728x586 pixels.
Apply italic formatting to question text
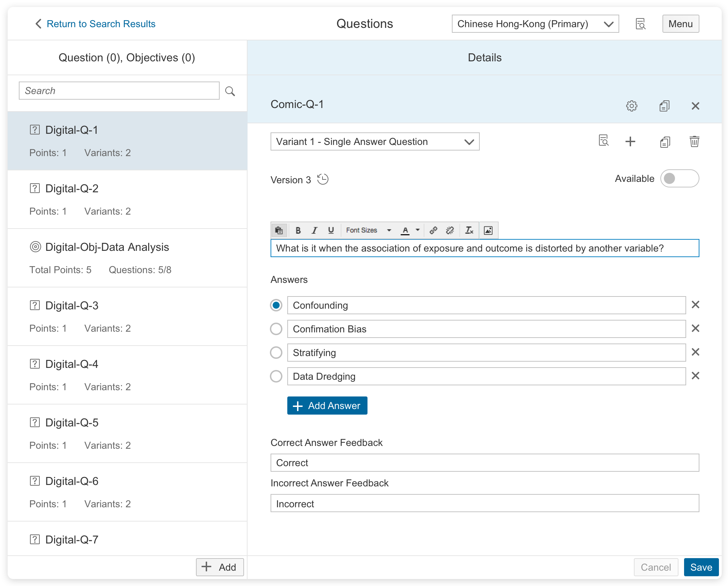(x=314, y=230)
